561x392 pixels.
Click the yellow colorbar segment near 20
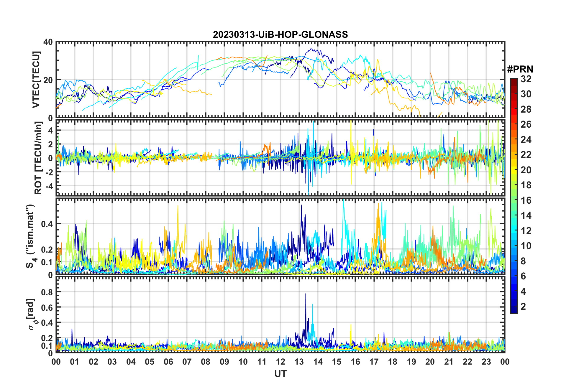[514, 170]
